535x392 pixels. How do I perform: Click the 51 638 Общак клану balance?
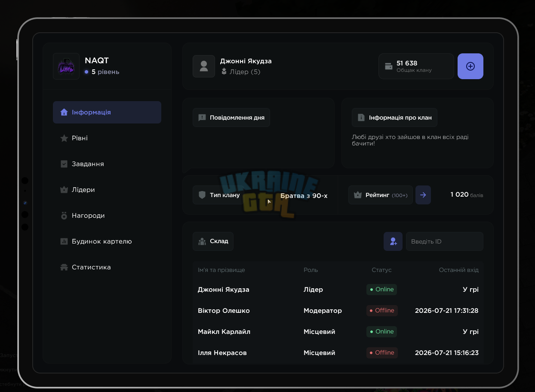point(416,66)
